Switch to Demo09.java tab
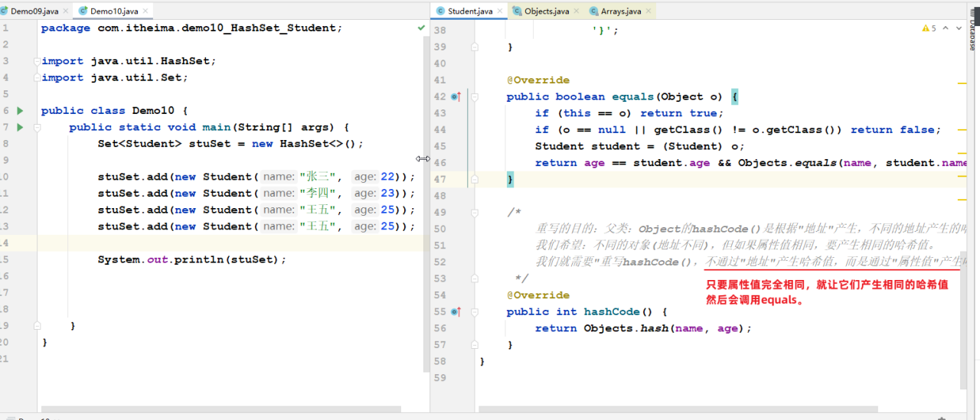 click(x=34, y=11)
